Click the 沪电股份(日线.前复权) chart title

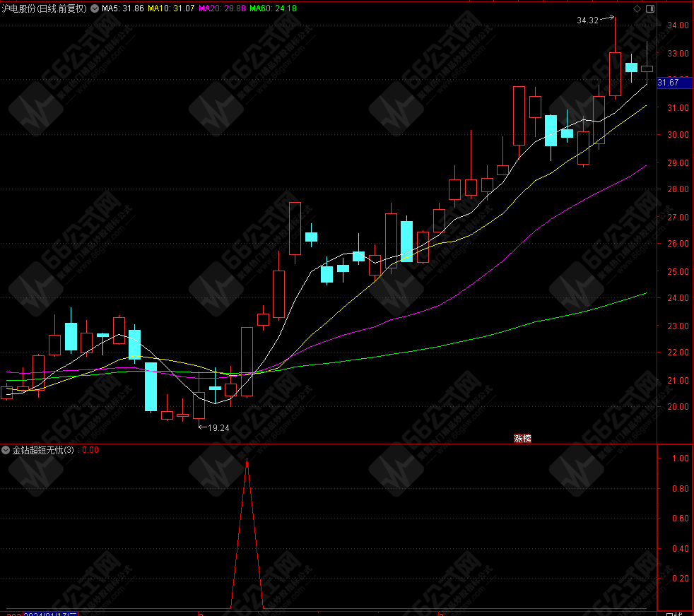[x=44, y=8]
